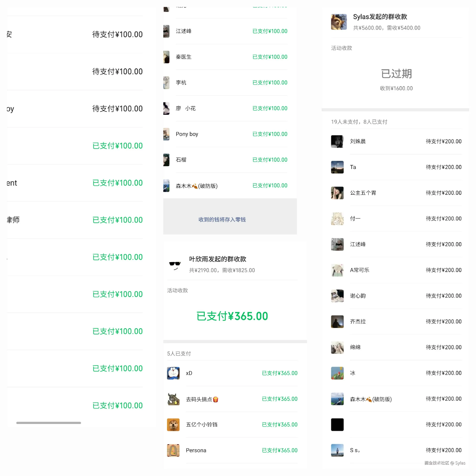Tap the bottom home indicator bar
The width and height of the screenshot is (476, 476).
pyautogui.click(x=49, y=423)
